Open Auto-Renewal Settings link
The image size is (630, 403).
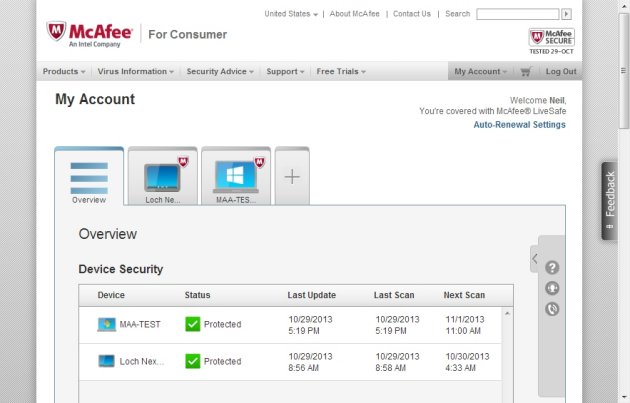click(x=520, y=125)
